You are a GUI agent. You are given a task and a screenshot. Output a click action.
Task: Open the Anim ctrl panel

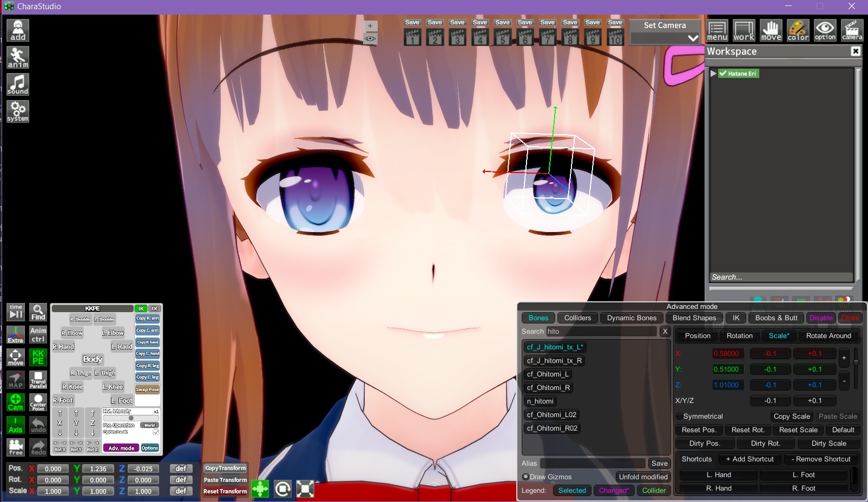pyautogui.click(x=38, y=335)
